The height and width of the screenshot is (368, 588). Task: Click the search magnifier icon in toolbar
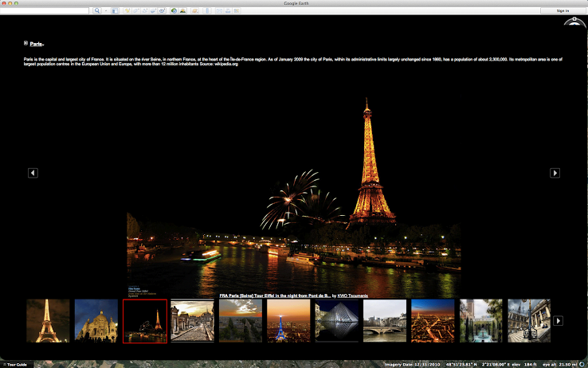(x=97, y=11)
